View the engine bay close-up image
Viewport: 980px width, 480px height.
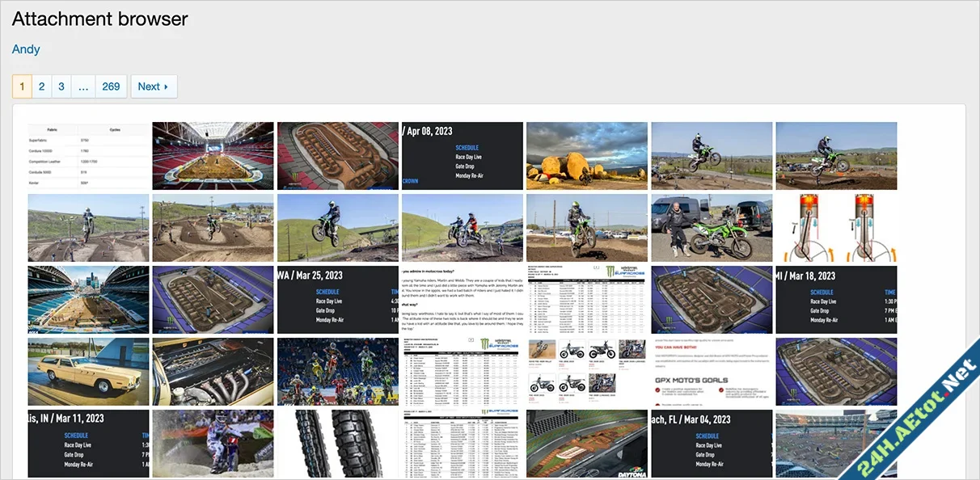pyautogui.click(x=213, y=371)
